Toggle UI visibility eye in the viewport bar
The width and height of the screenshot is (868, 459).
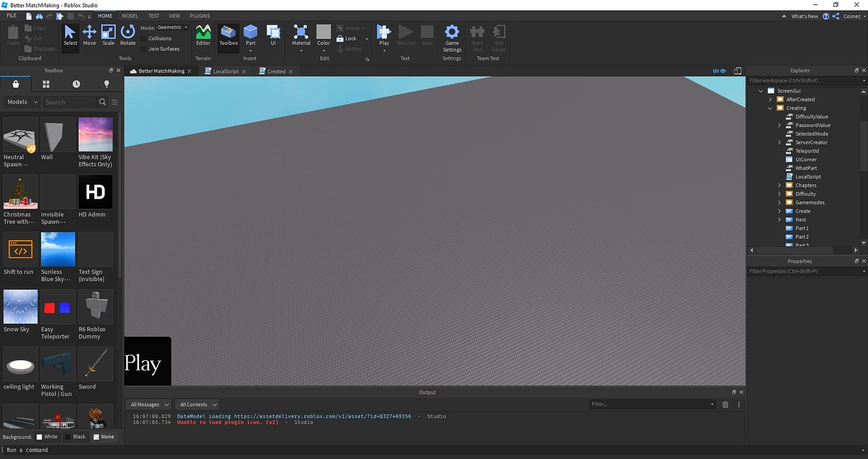point(719,71)
